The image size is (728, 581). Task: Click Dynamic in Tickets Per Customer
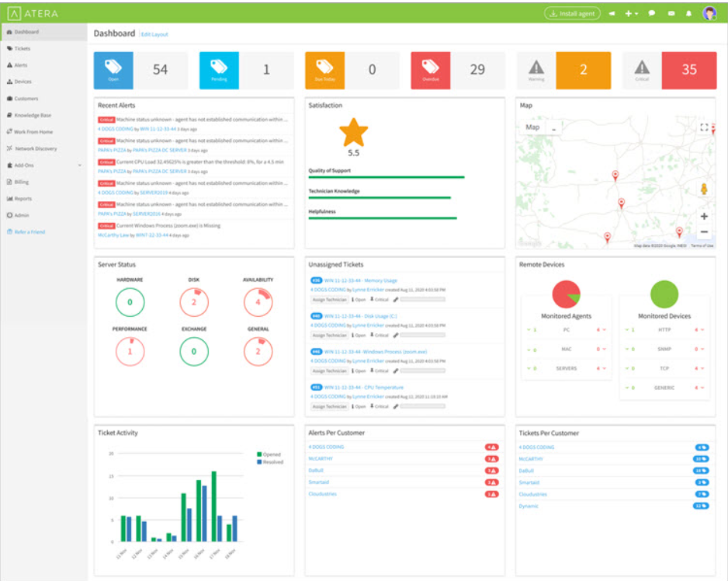[x=529, y=506]
